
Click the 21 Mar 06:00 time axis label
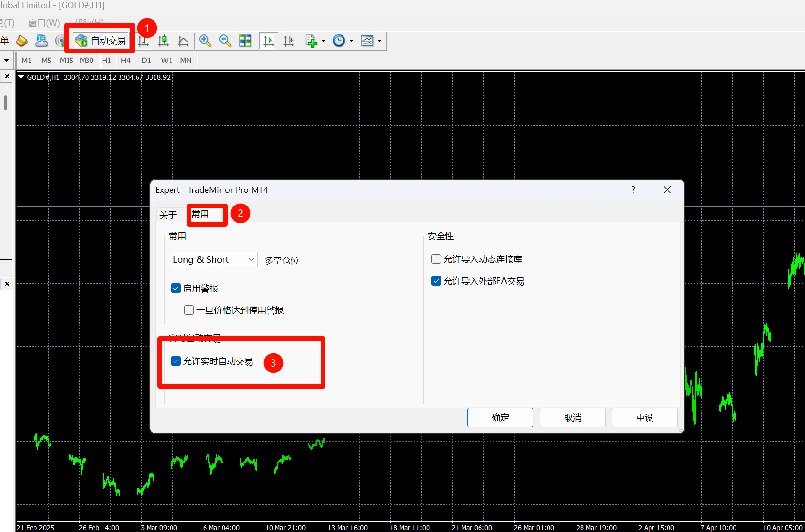(472, 528)
